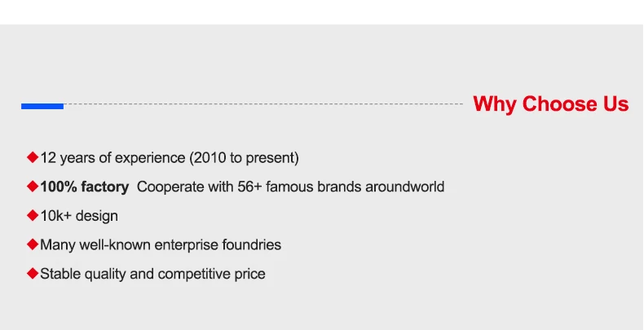Click the blue accent bar
This screenshot has width=644, height=330.
(42, 106)
